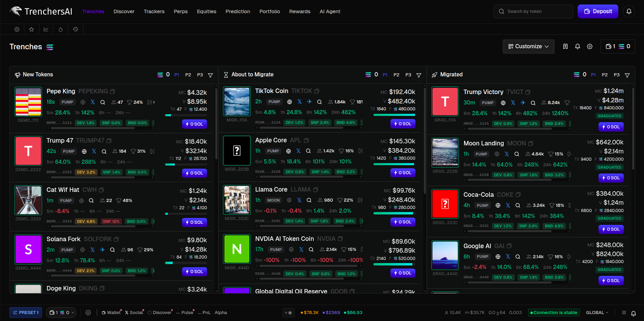The width and height of the screenshot is (644, 321).
Task: Open X Social feed in bottom bar
Action: [x=134, y=313]
